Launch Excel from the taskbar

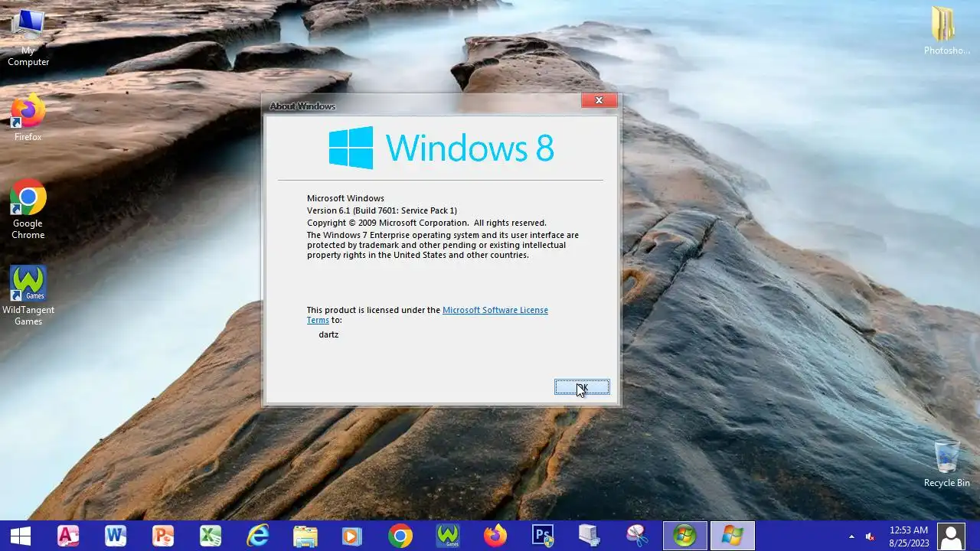click(211, 536)
